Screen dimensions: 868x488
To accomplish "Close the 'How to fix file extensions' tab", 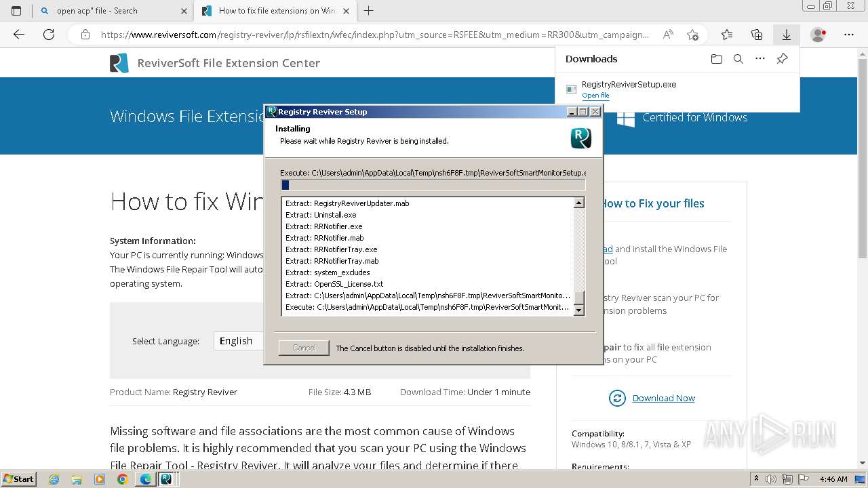I will click(x=346, y=11).
